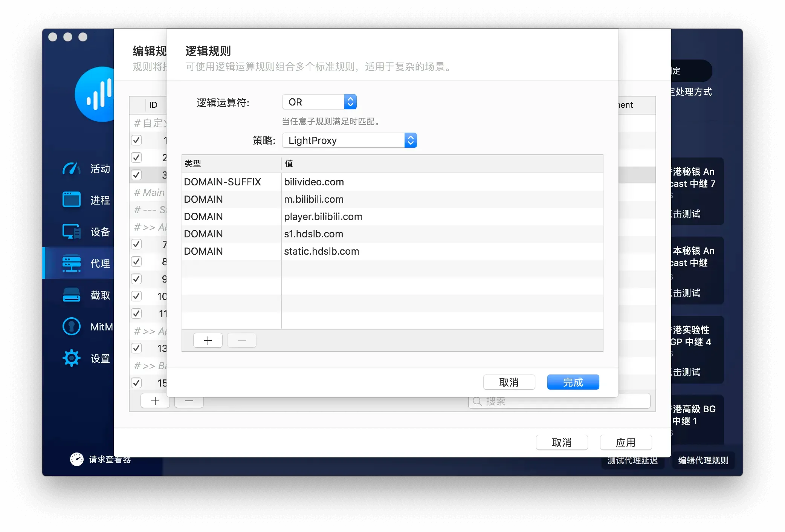785x532 pixels.
Task: Open the Capture drive icon in sidebar
Action: [72, 295]
